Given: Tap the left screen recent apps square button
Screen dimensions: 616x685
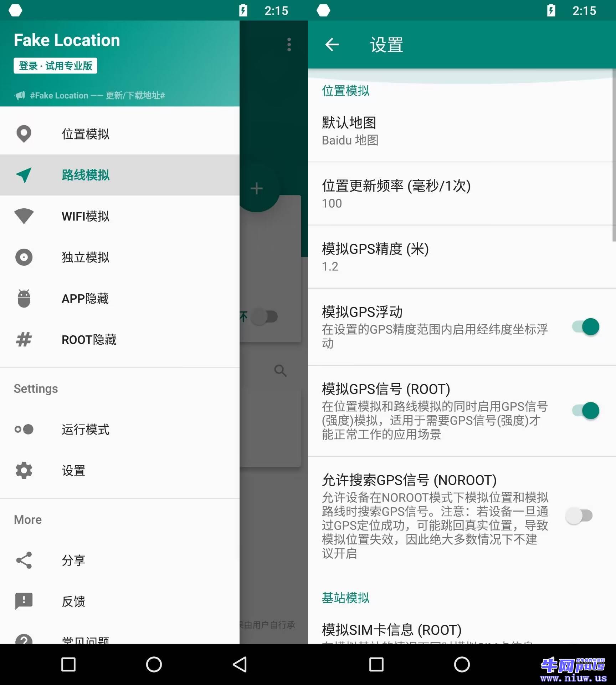Looking at the screenshot, I should pos(68,665).
